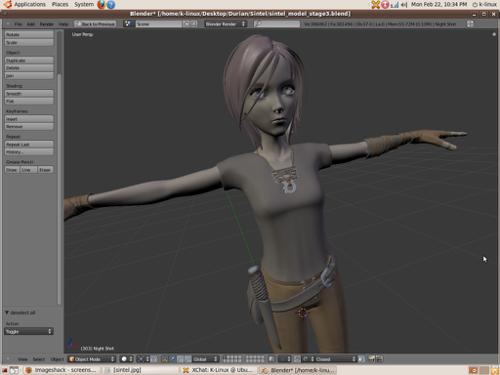Open the Blender Render engine dropdown
This screenshot has height=375, width=500.
226,24
